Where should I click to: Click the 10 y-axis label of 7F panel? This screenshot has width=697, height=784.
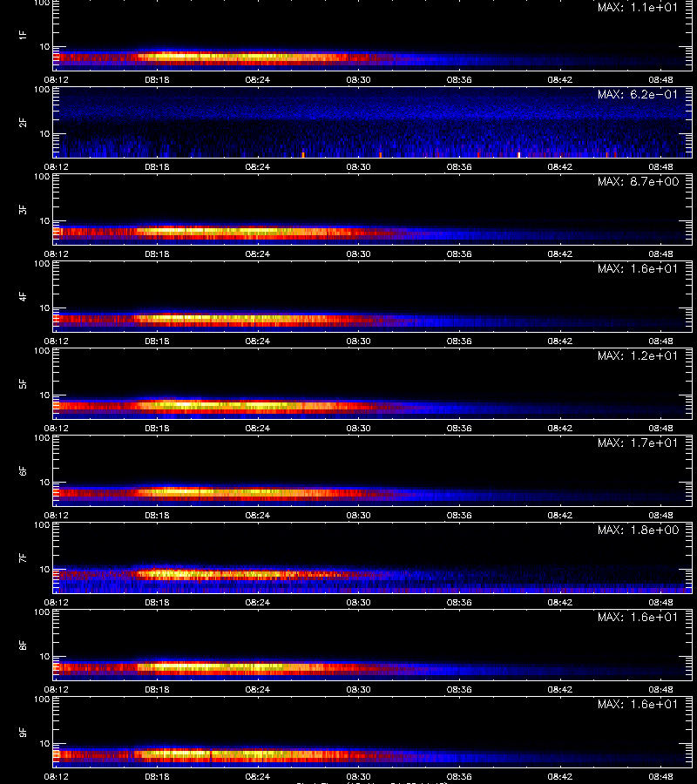(44, 569)
